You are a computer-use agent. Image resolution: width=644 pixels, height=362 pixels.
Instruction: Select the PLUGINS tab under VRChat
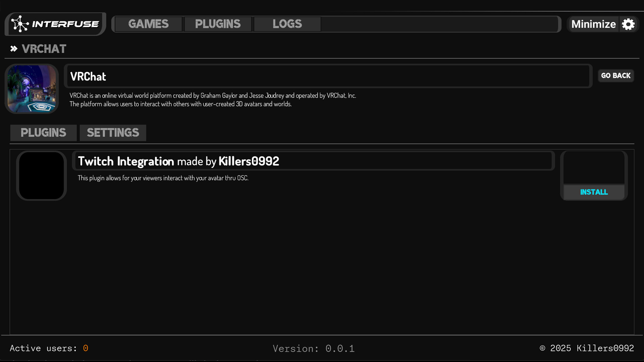(43, 133)
